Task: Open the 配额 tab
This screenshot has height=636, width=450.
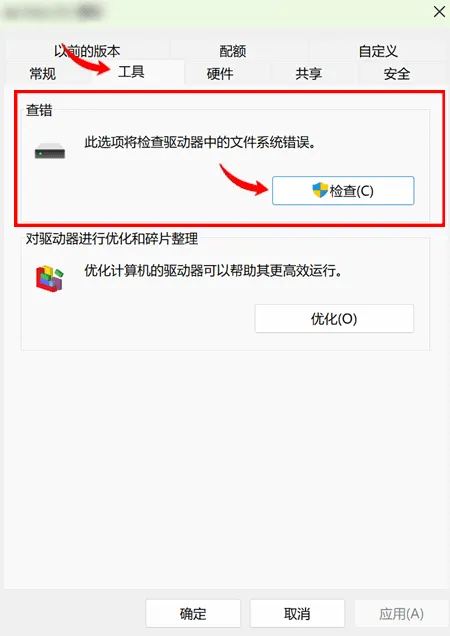Action: [233, 51]
